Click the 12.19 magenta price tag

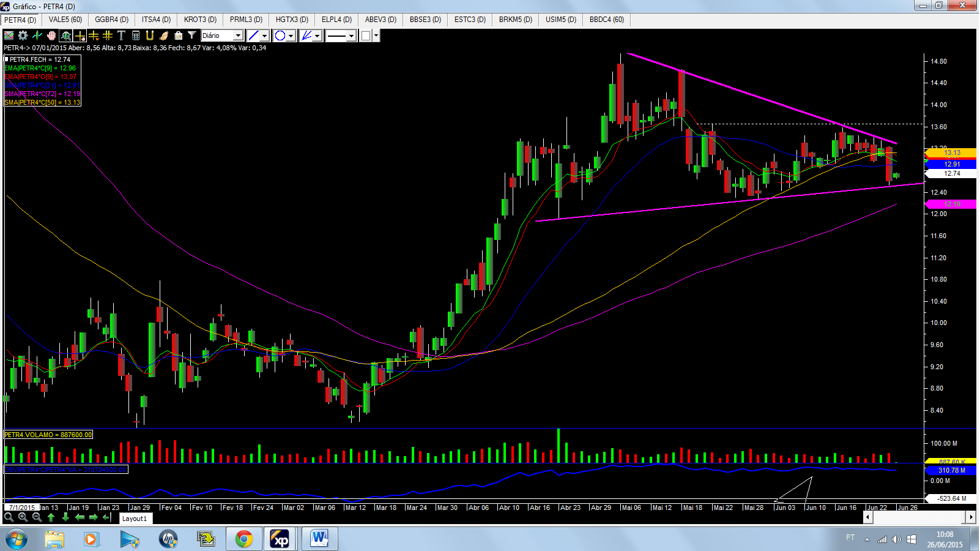(952, 204)
